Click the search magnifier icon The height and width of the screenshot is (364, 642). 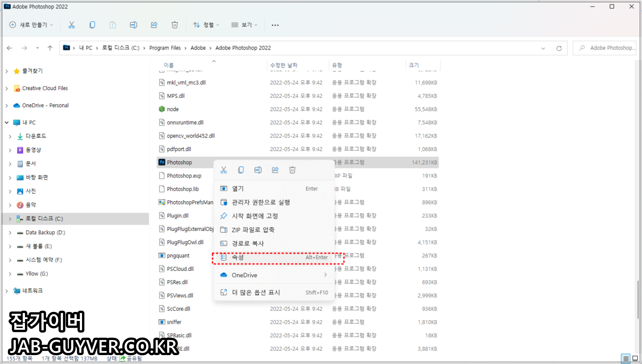click(x=582, y=48)
